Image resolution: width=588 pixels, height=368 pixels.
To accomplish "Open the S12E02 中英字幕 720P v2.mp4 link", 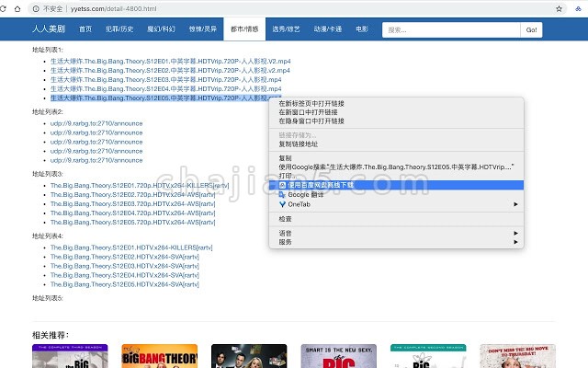I will pyautogui.click(x=170, y=71).
